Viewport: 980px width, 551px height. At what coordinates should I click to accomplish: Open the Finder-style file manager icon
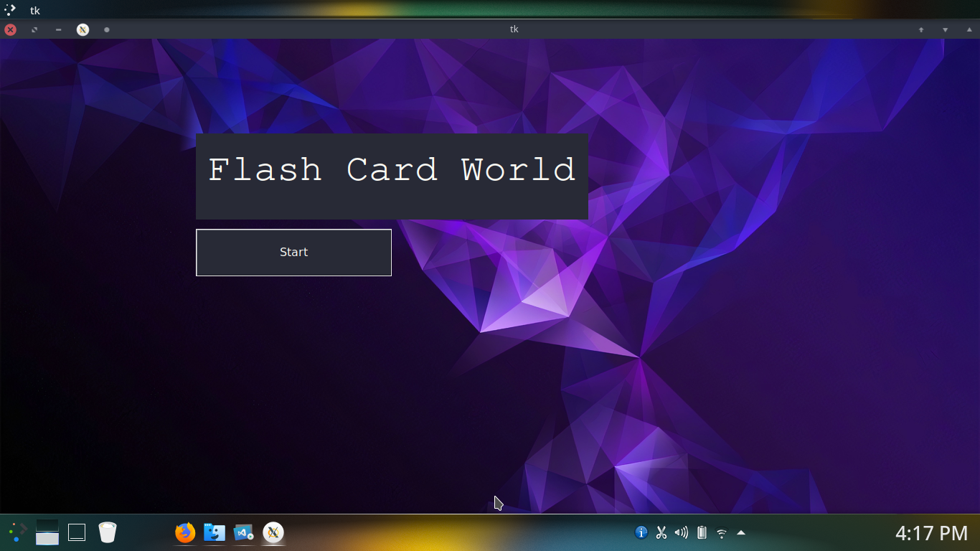point(215,532)
